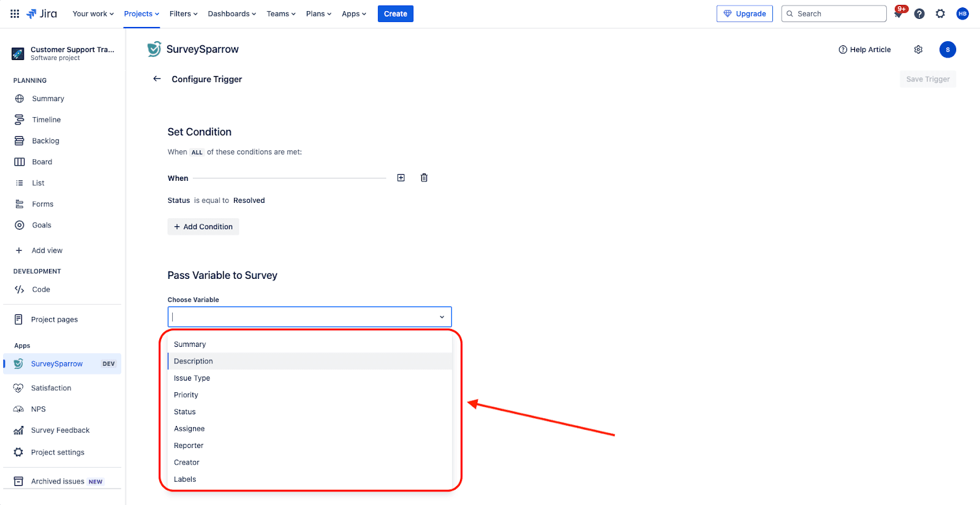Open Jira settings cog in top bar
This screenshot has width=980, height=505.
pyautogui.click(x=940, y=13)
